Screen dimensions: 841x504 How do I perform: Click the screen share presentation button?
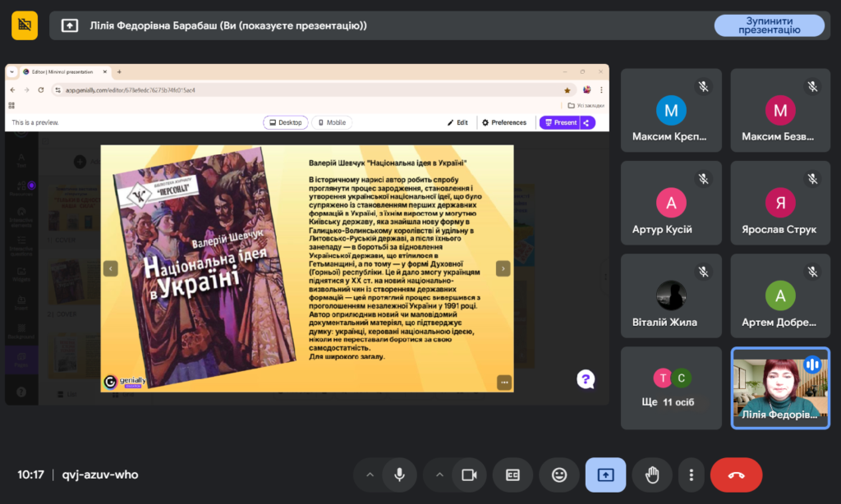pos(605,474)
